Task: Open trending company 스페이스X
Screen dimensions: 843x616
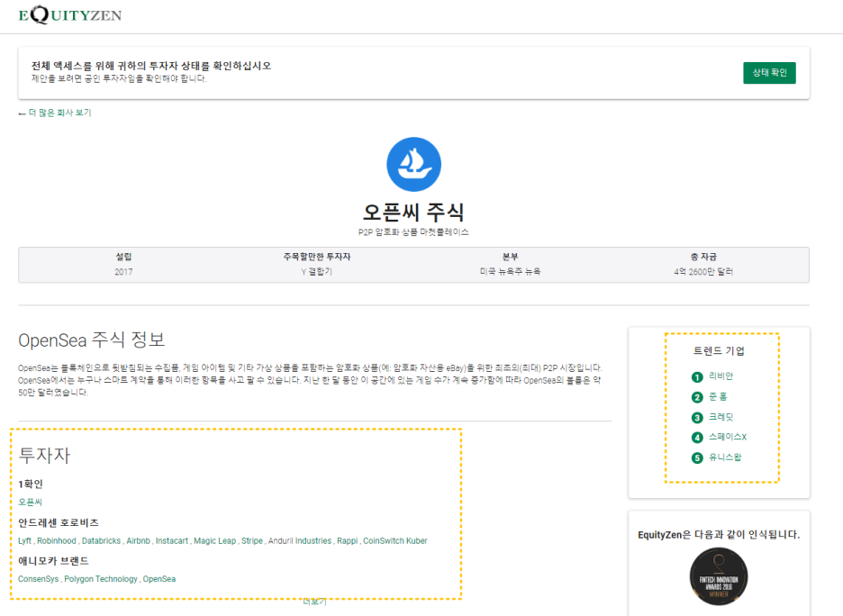Action: [x=728, y=437]
